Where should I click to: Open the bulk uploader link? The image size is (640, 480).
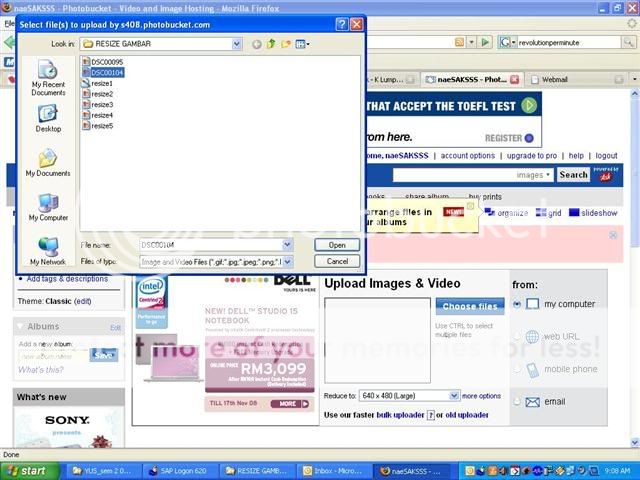(x=400, y=415)
